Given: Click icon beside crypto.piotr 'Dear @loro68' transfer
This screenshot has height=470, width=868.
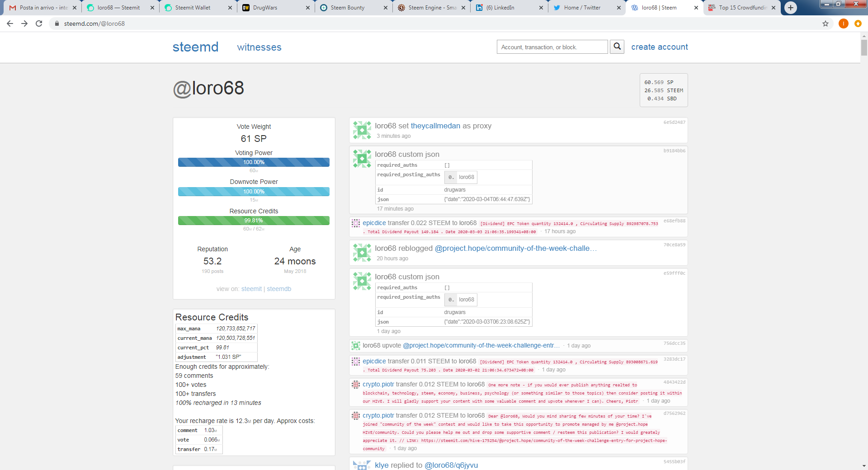Looking at the screenshot, I should 356,415.
